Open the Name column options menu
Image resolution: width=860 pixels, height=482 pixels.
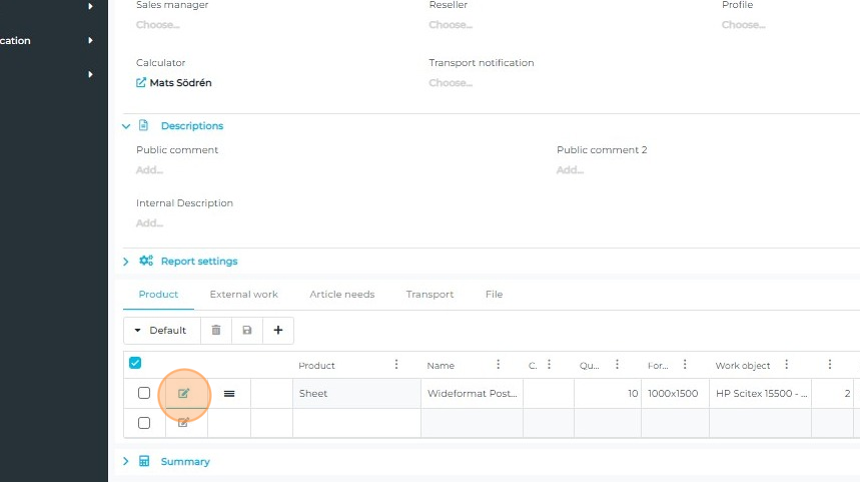(x=498, y=365)
